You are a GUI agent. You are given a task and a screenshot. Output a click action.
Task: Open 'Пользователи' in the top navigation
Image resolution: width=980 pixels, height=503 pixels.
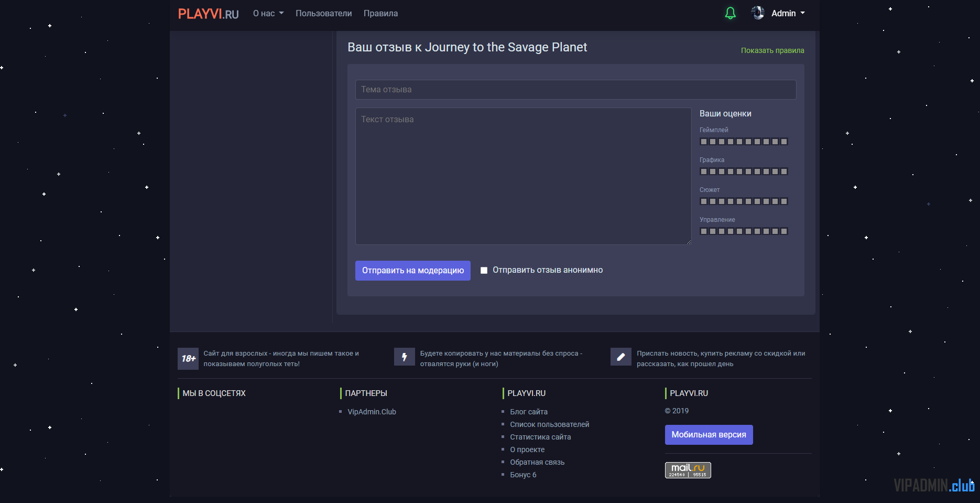click(323, 13)
